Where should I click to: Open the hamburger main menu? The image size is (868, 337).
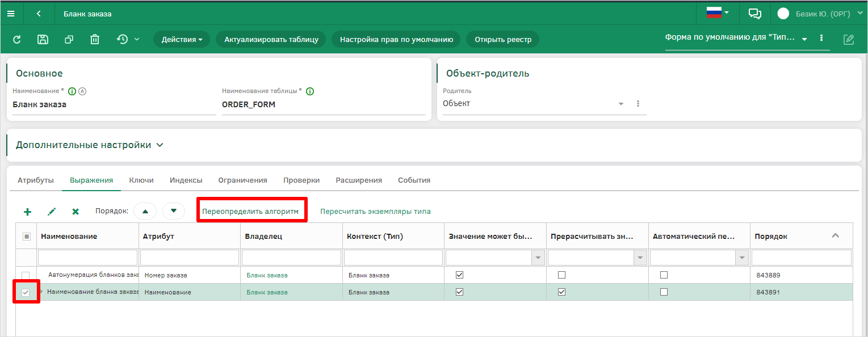pos(11,14)
